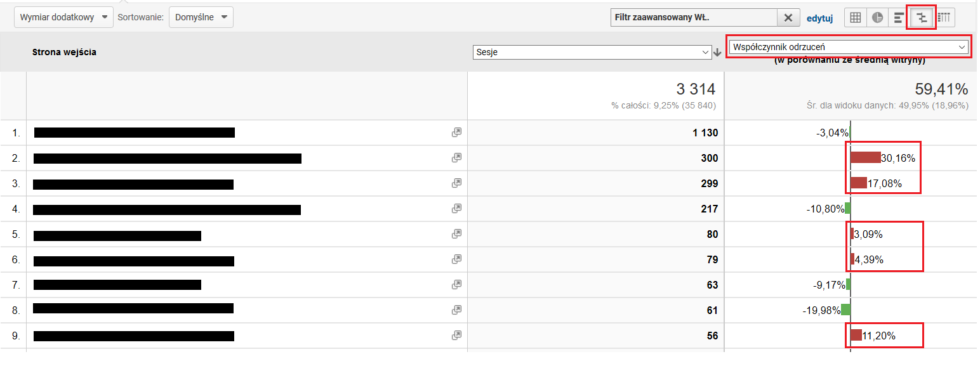Open row 9 landing page in new window
Screen dimensions: 980x366
tap(456, 335)
